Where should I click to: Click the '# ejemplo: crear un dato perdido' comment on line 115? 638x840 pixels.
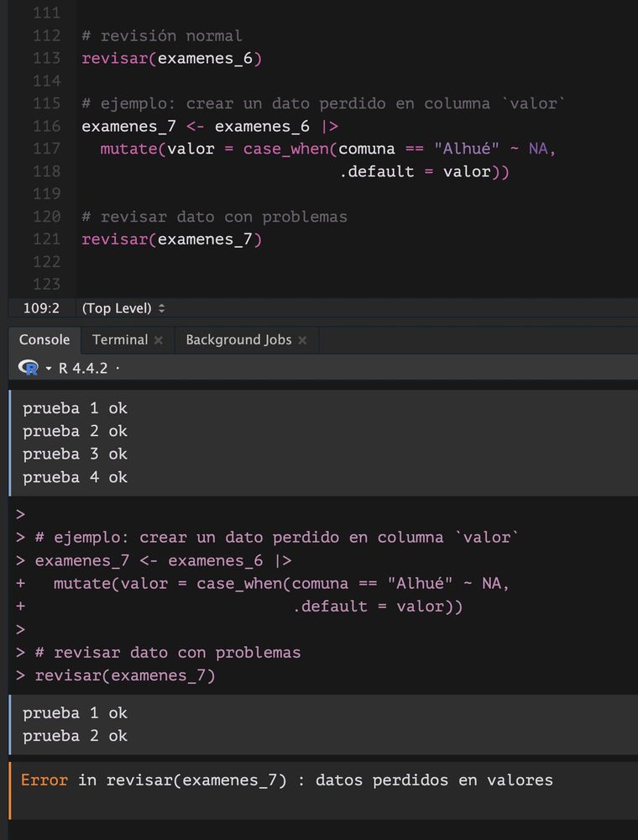pos(323,103)
